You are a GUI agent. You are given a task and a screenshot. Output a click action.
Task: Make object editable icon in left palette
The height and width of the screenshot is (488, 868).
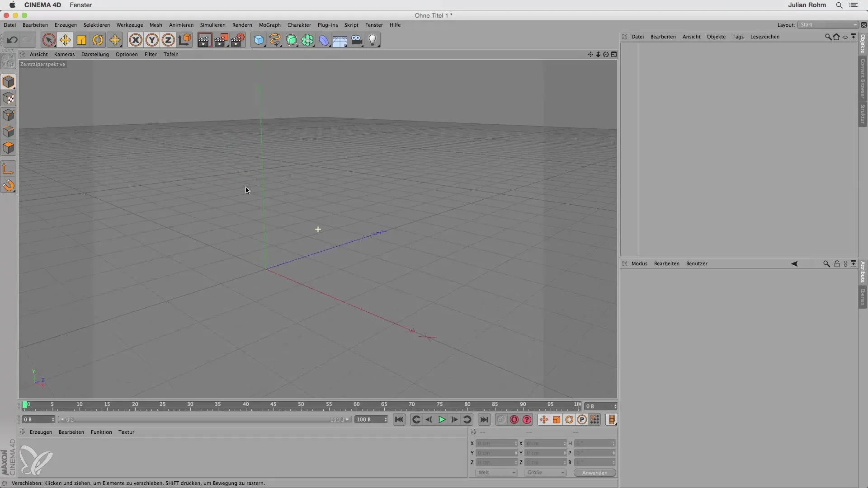[9, 61]
